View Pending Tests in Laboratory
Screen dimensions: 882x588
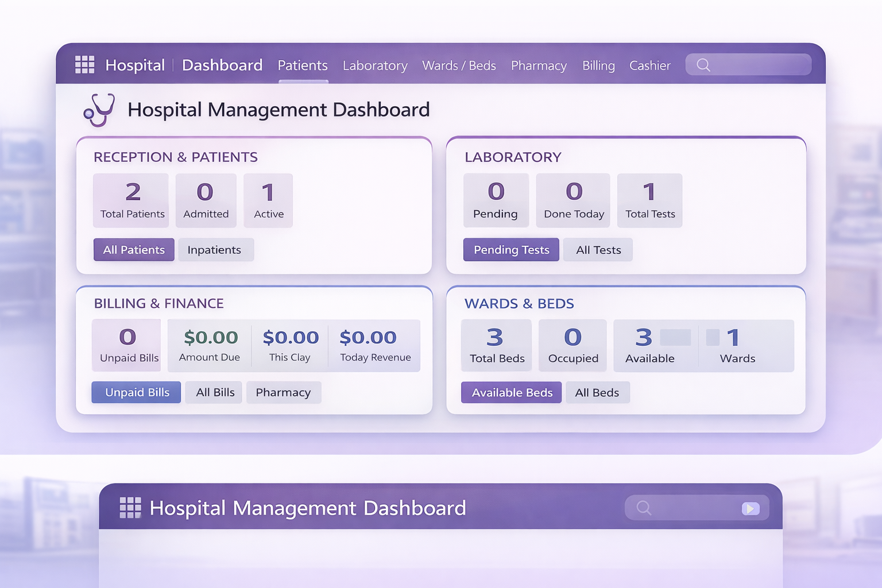[x=511, y=250]
